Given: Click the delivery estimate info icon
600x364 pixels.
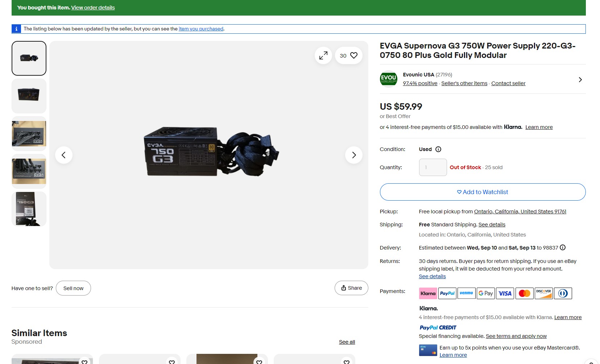Looking at the screenshot, I should pos(563,248).
